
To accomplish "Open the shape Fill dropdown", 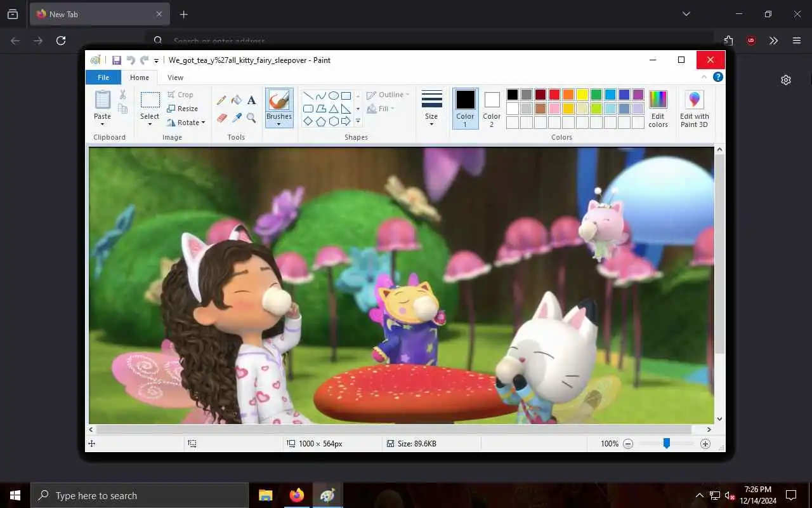I will [x=381, y=109].
